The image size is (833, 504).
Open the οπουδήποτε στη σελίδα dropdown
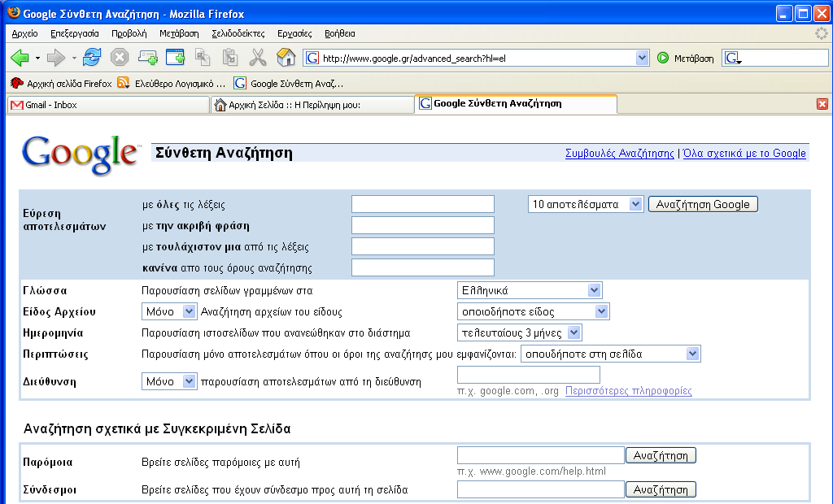point(610,354)
